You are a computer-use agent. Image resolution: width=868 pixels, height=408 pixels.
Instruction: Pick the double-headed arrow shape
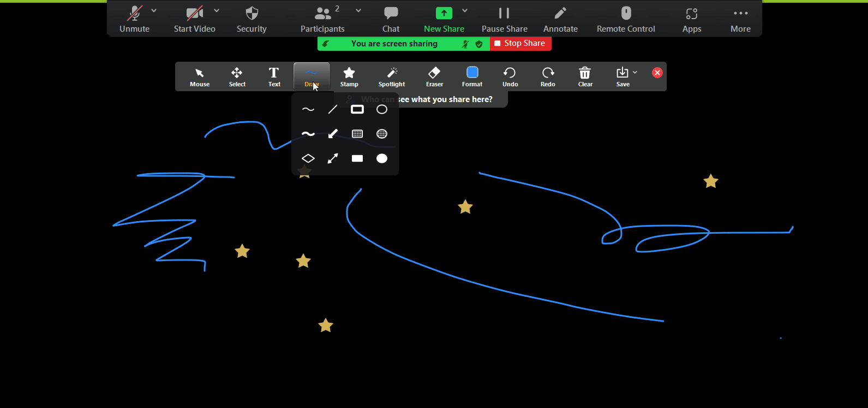coord(333,158)
